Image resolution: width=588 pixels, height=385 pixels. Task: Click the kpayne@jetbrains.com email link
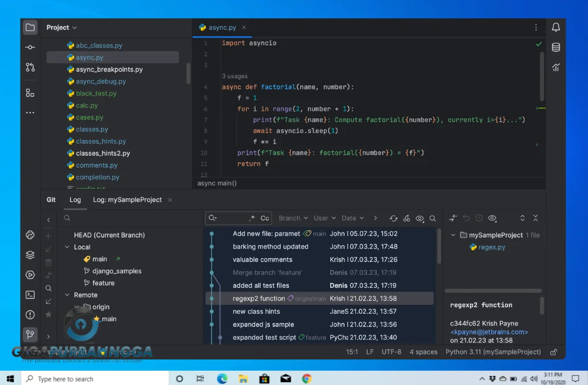(489, 332)
